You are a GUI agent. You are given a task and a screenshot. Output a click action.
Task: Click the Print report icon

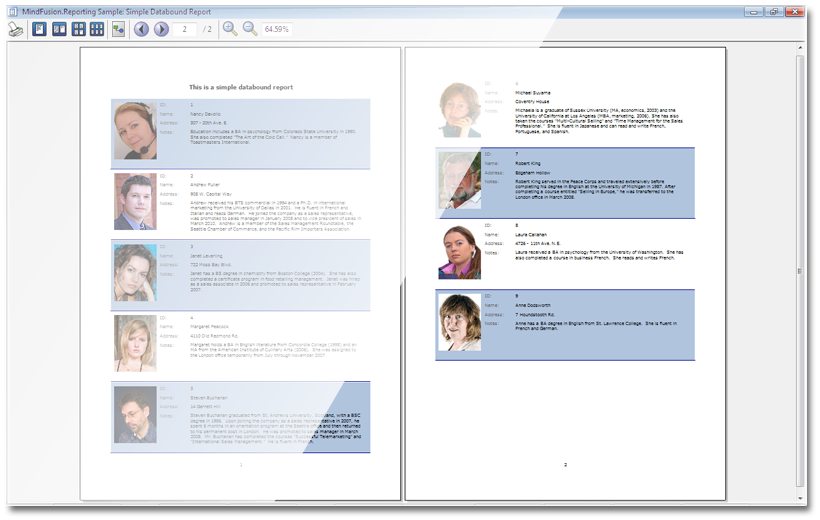pyautogui.click(x=16, y=29)
